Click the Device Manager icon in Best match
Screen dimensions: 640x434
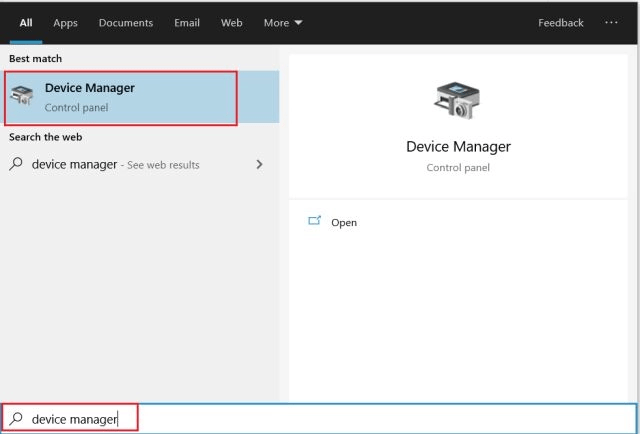[21, 97]
